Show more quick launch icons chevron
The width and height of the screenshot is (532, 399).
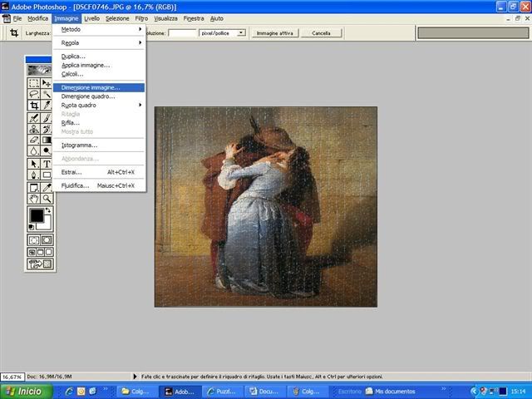click(106, 389)
